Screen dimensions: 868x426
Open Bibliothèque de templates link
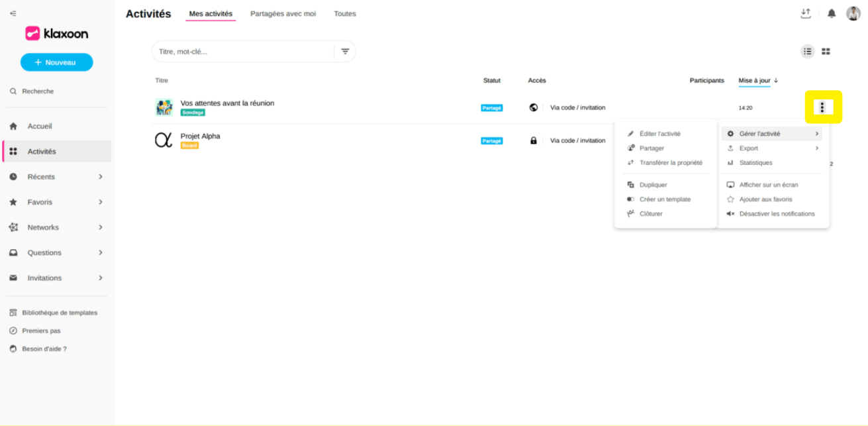pyautogui.click(x=59, y=313)
